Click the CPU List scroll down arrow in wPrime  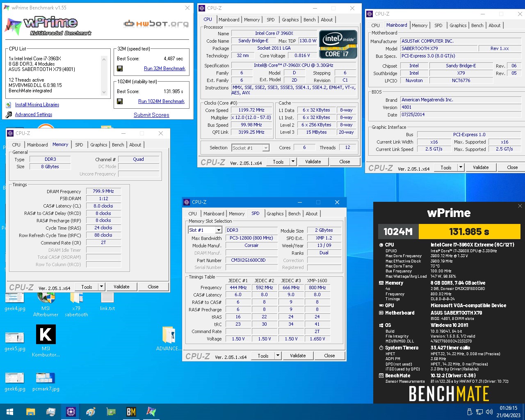(x=104, y=93)
